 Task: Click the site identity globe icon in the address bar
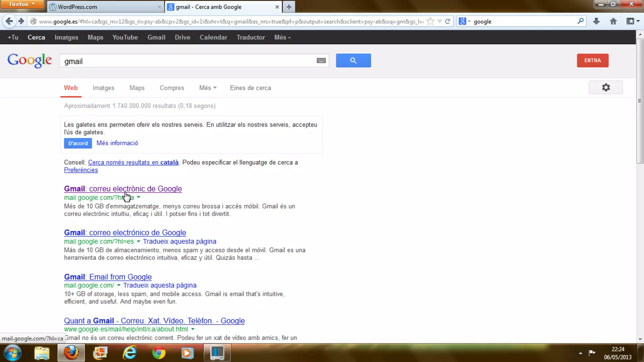tap(33, 21)
